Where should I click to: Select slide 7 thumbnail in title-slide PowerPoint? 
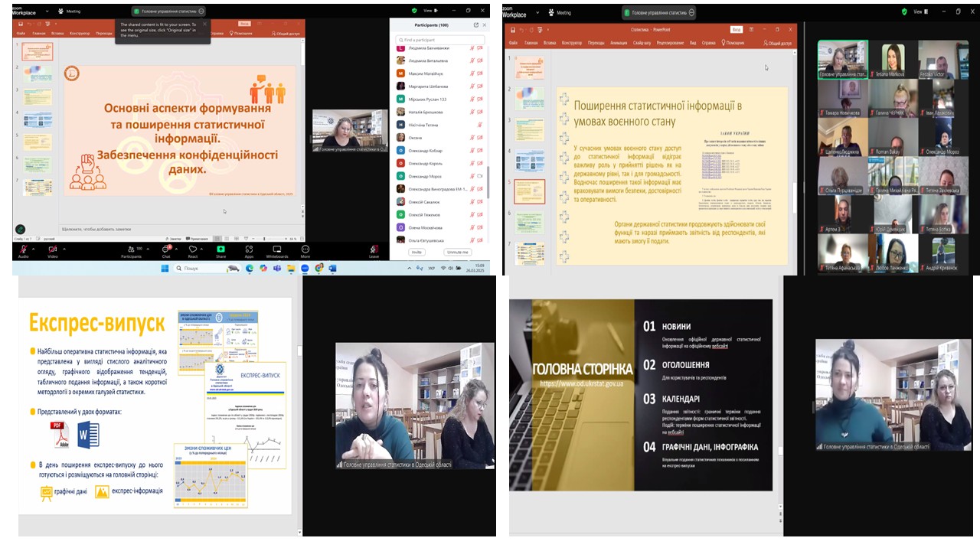(x=38, y=187)
